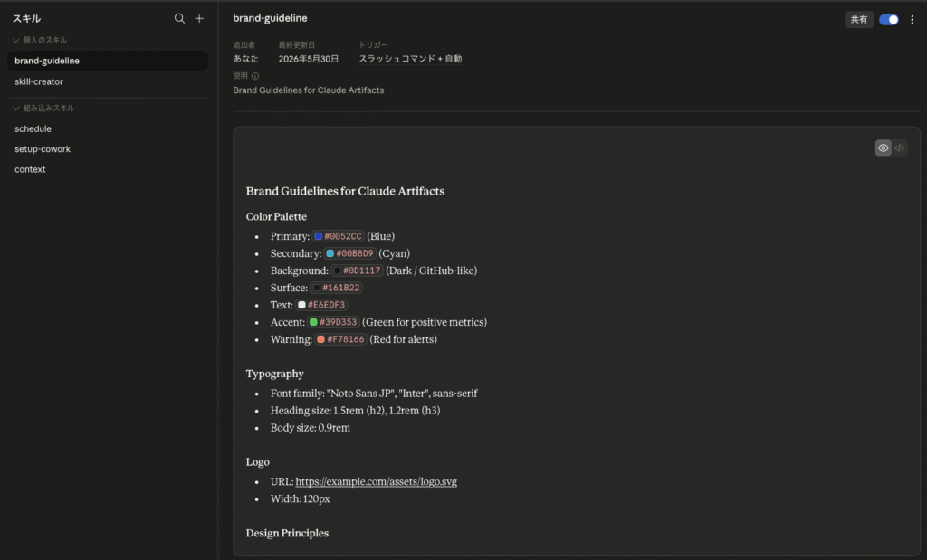Click the #00B8D9 cyan secondary swatch
This screenshot has width=927, height=560.
pyautogui.click(x=330, y=253)
